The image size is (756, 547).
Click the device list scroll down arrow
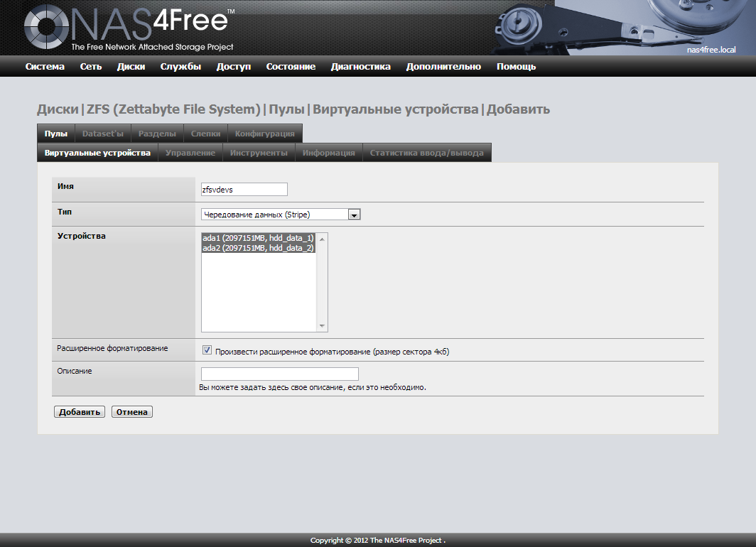(x=322, y=326)
